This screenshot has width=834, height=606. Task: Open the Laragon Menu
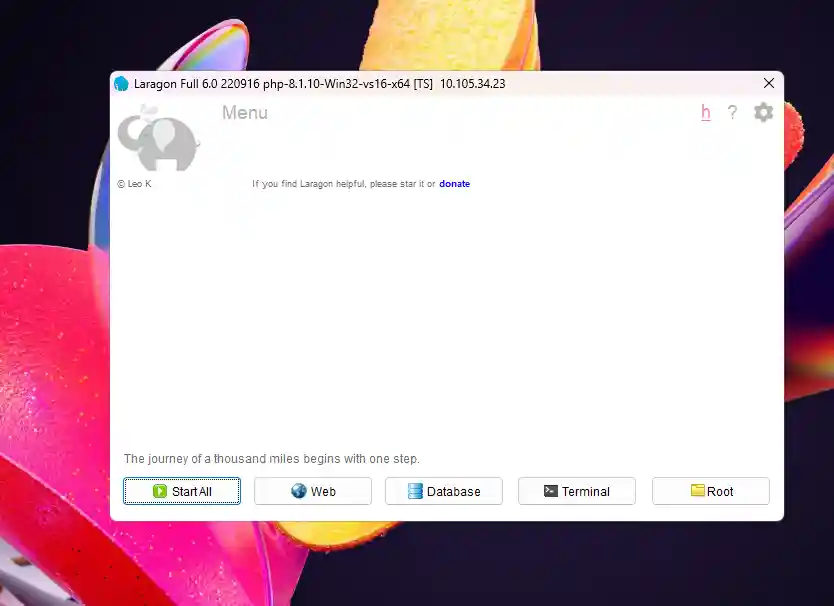click(245, 113)
